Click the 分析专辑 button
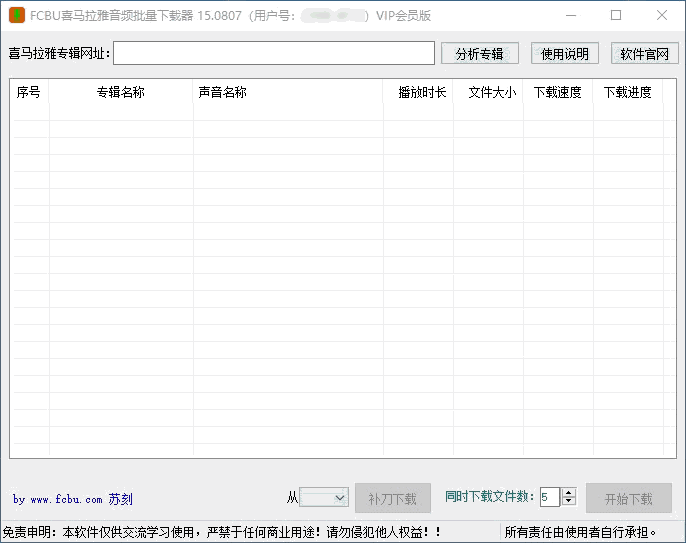The width and height of the screenshot is (686, 543). [480, 54]
